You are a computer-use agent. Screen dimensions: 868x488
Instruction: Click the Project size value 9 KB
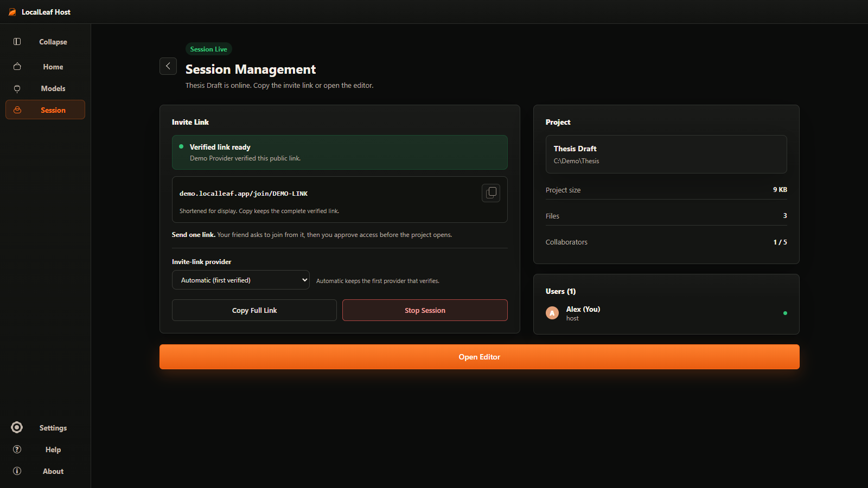point(780,190)
